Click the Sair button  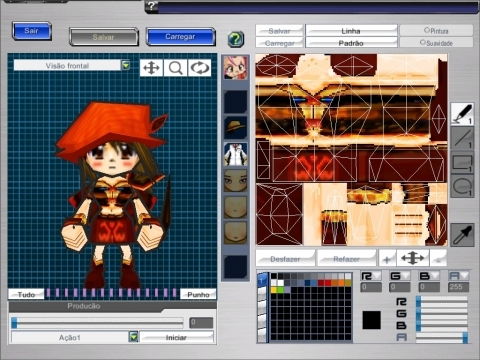tap(32, 31)
